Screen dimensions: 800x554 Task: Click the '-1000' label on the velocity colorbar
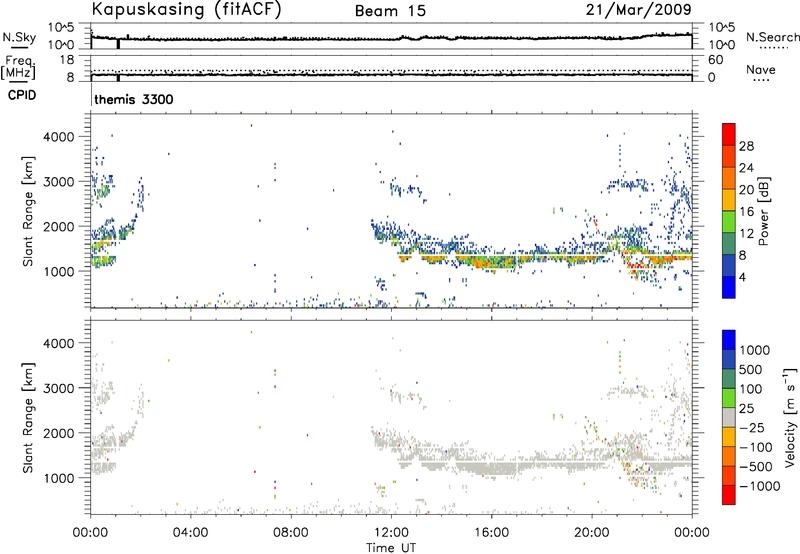[x=759, y=486]
